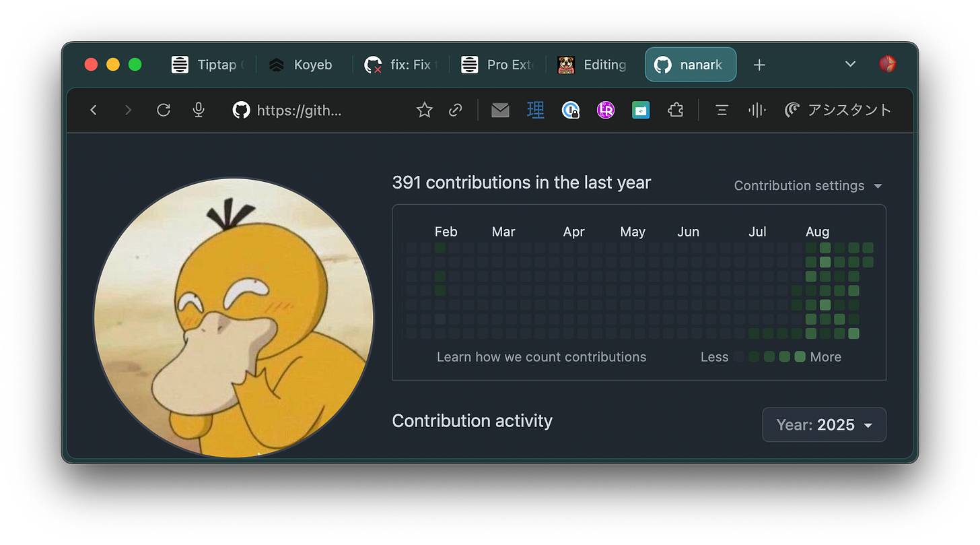This screenshot has height=545, width=980.
Task: Click the Mar month label on graph
Action: point(503,232)
